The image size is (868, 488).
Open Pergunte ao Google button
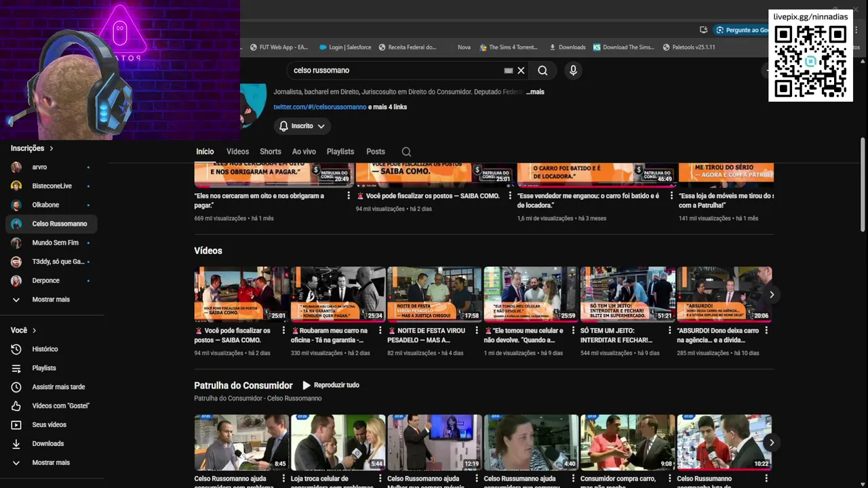click(742, 30)
